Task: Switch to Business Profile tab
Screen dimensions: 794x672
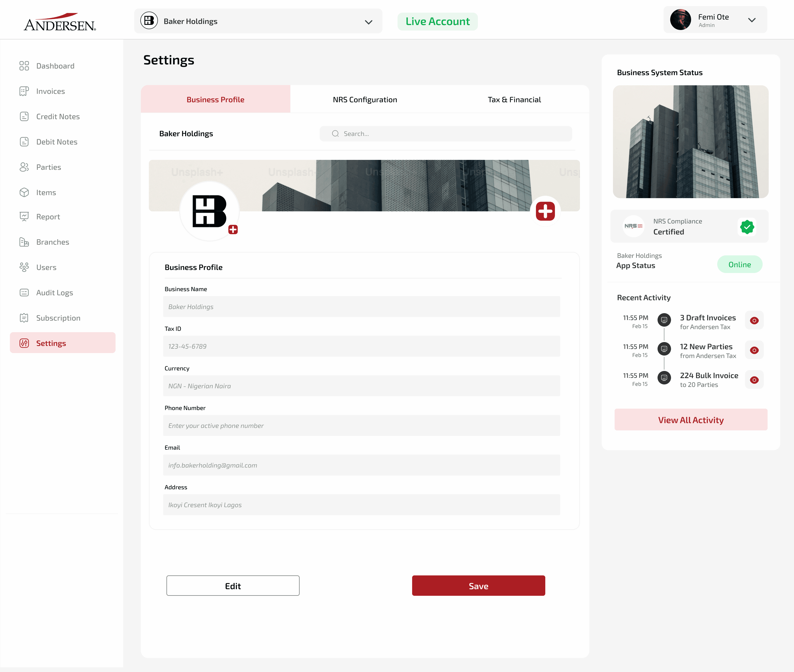Action: (x=215, y=99)
